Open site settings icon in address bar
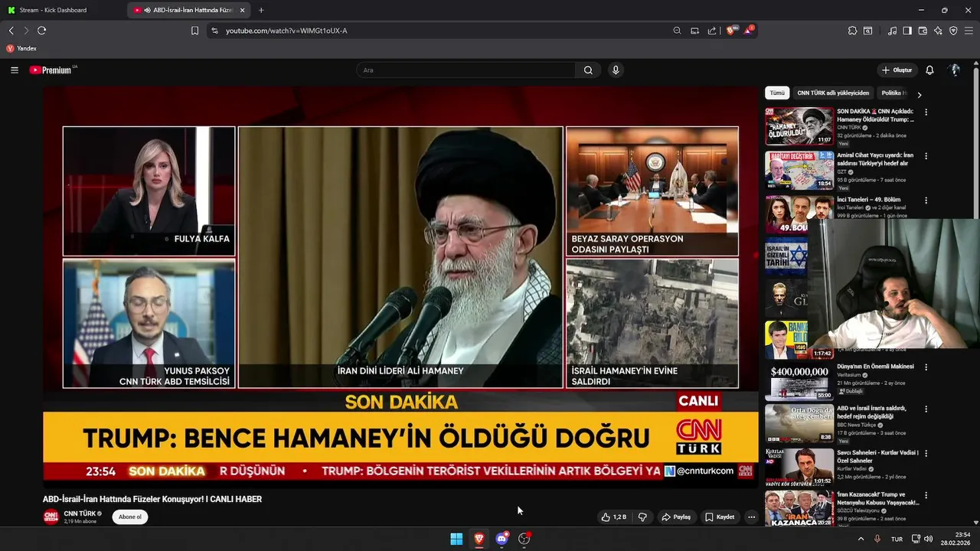 pos(214,31)
